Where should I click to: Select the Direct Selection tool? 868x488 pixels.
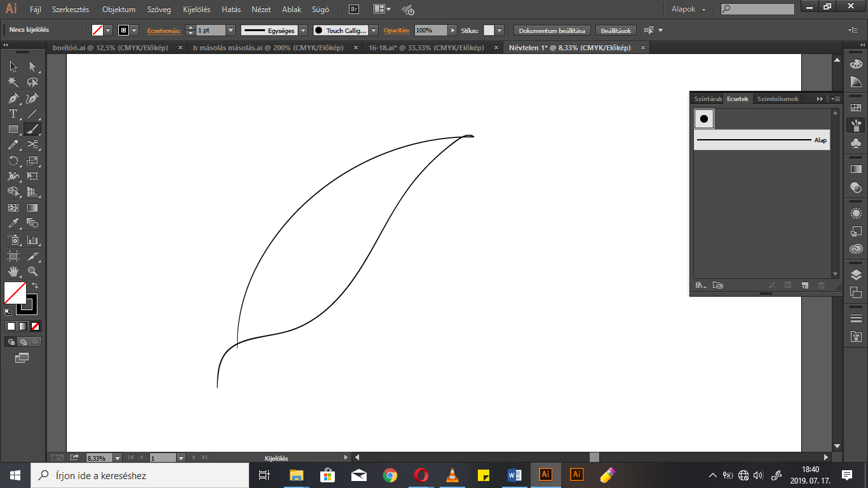[x=32, y=67]
